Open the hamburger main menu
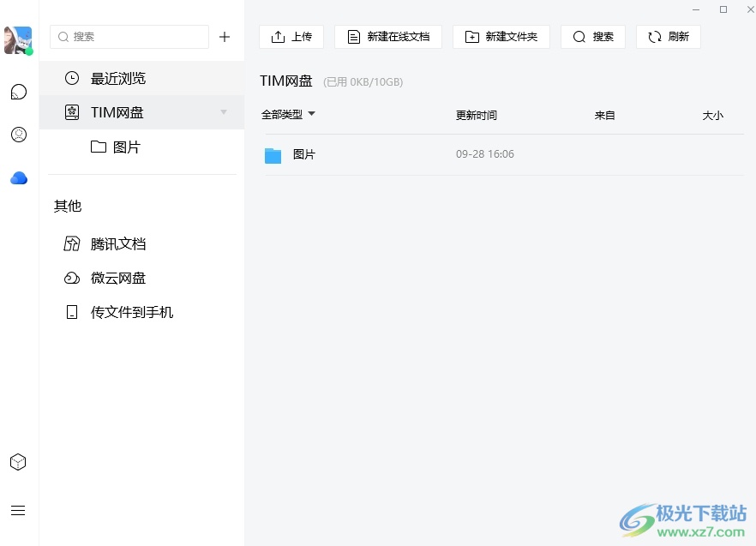Image resolution: width=756 pixels, height=546 pixels. click(18, 511)
